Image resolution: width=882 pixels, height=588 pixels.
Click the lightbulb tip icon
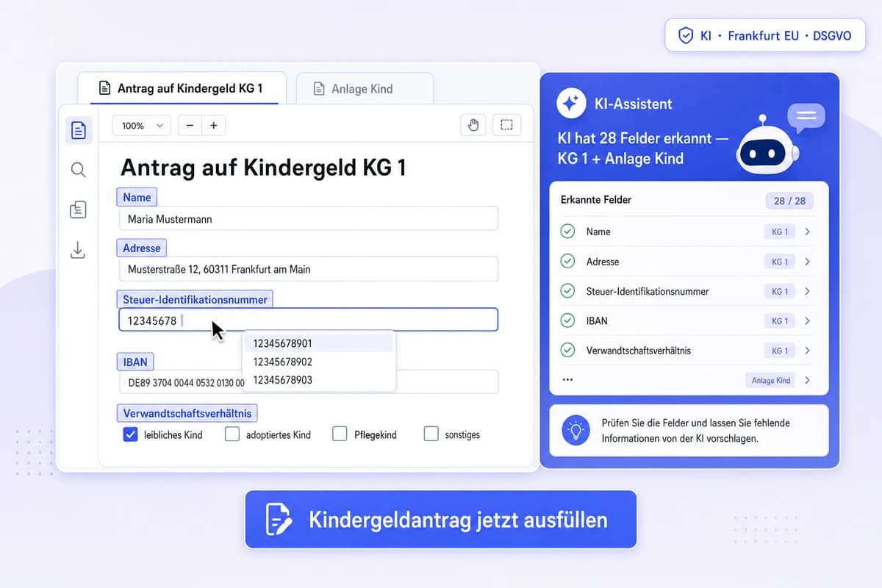tap(576, 430)
